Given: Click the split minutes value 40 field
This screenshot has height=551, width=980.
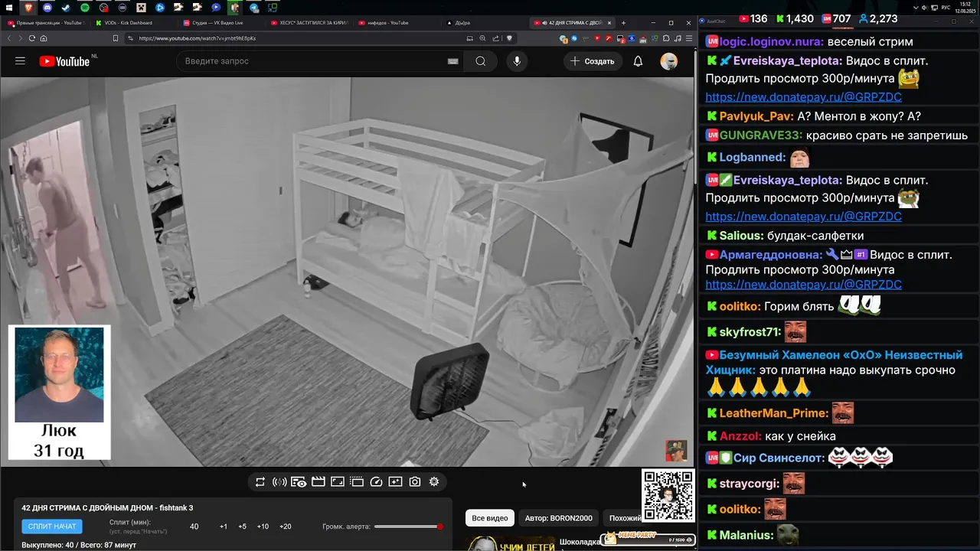Looking at the screenshot, I should tap(194, 527).
